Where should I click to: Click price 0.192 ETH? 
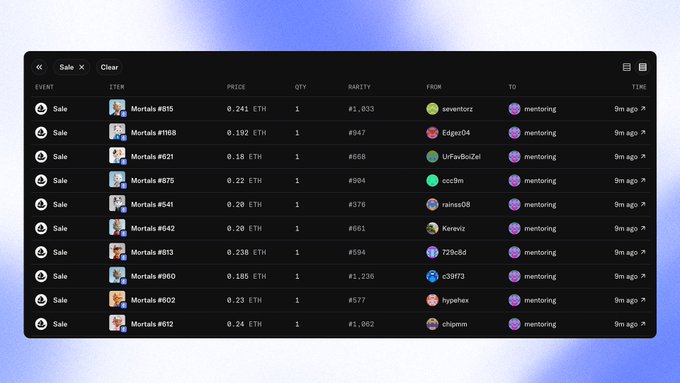pos(246,133)
